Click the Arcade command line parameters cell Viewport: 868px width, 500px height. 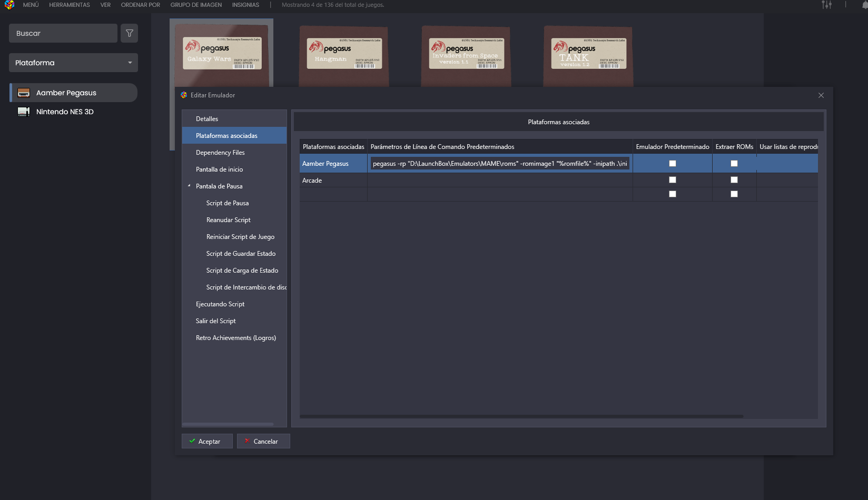tap(500, 180)
